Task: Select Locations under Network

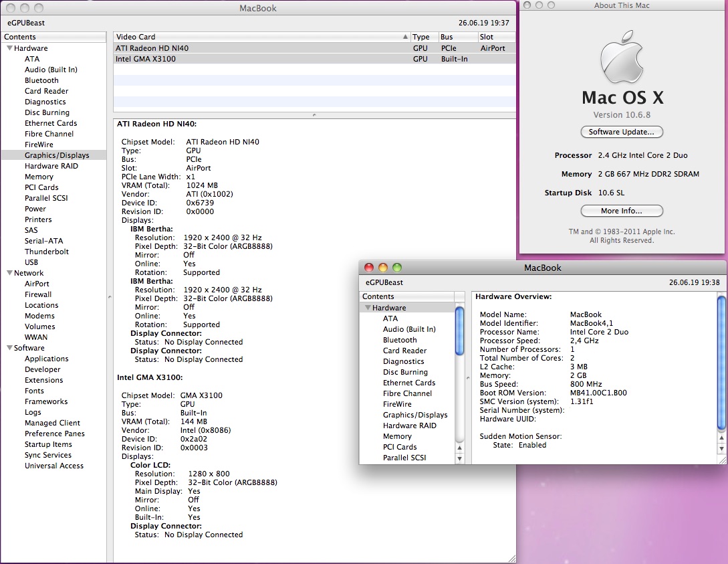Action: pyautogui.click(x=41, y=305)
